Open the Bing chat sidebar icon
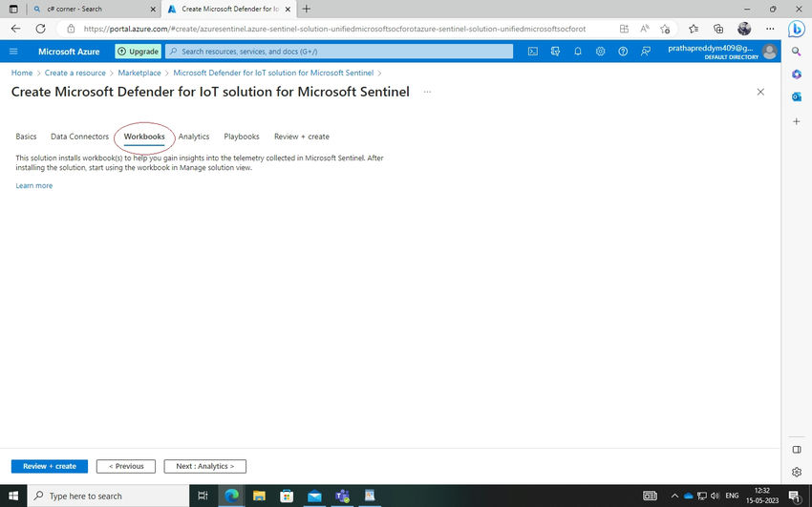 (x=797, y=29)
